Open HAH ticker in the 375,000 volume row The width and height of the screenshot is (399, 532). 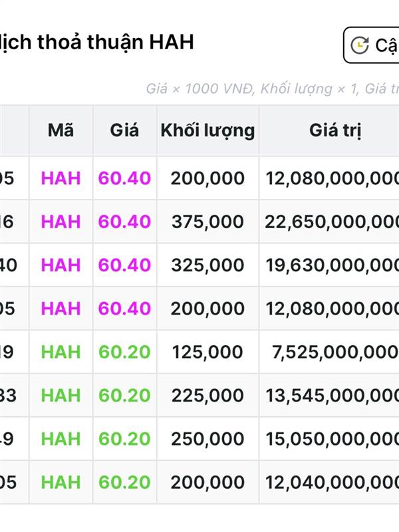pos(61,221)
